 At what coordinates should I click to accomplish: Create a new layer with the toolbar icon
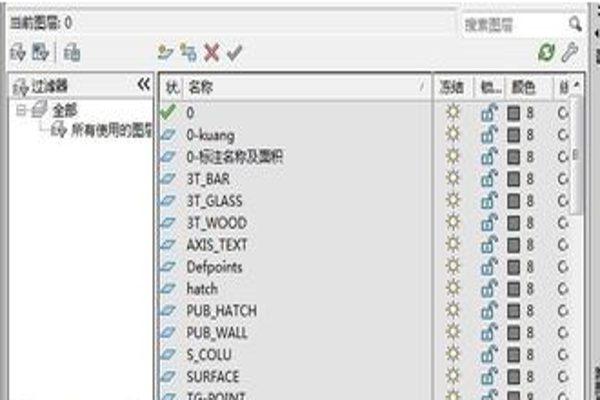[165, 52]
